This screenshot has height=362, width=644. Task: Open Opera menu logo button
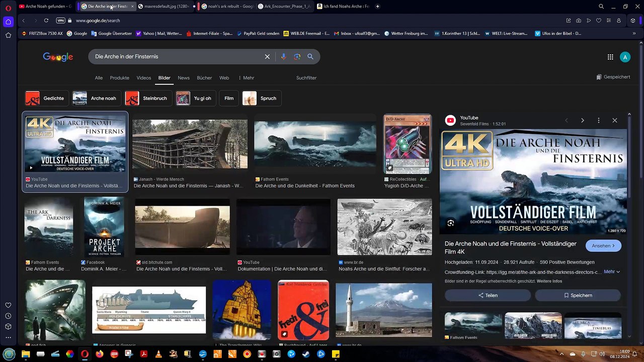8,8
